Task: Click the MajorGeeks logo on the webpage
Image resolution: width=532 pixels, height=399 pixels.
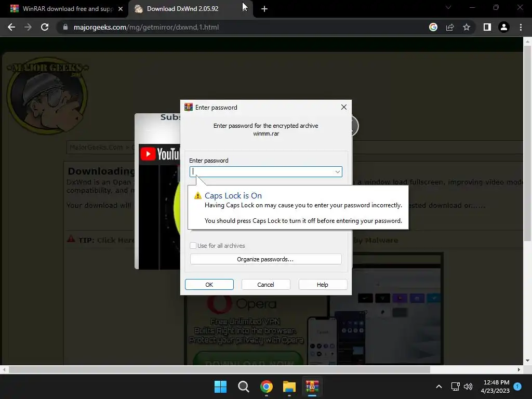Action: pyautogui.click(x=47, y=96)
